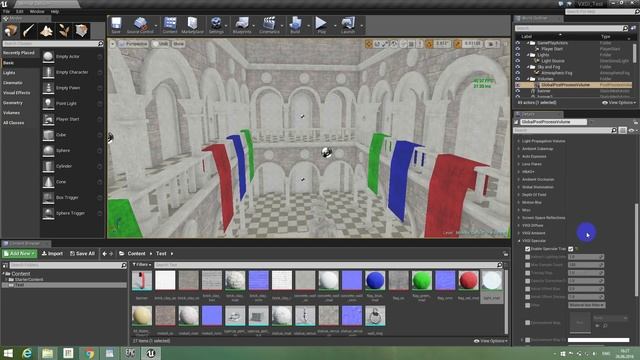Expand the Auto Exposure section
640x360 pixels.
point(519,156)
